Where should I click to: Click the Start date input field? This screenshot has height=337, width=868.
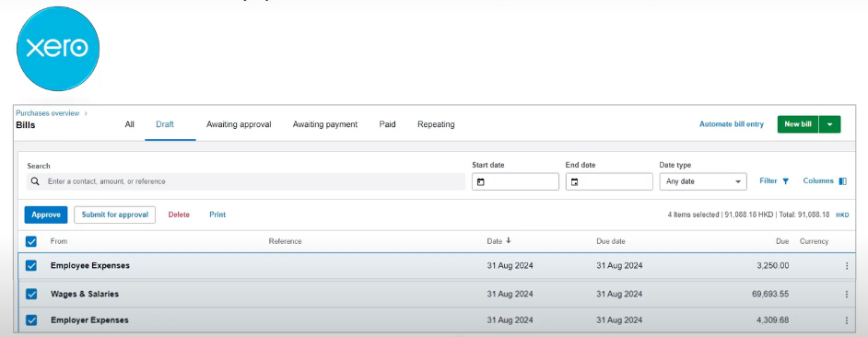[515, 181]
